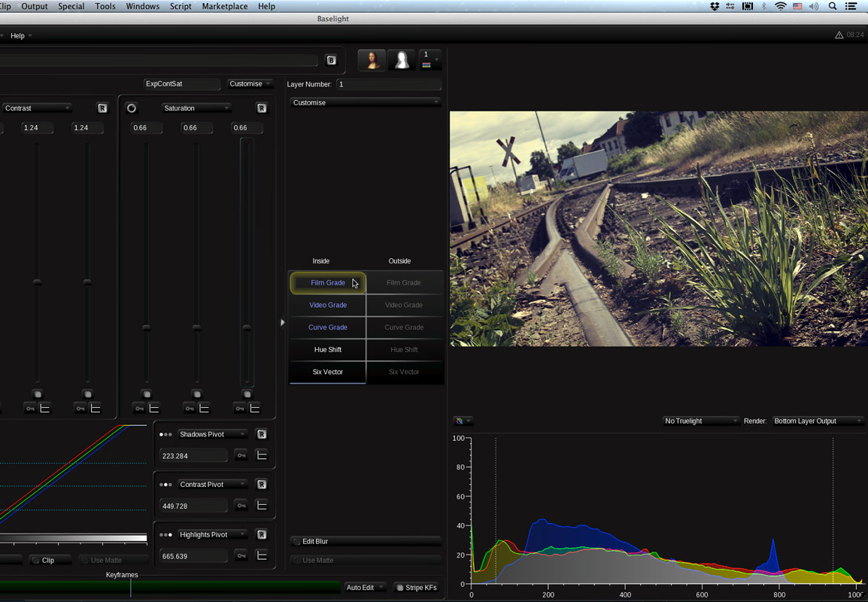Screen dimensions: 868x602
Task: Open the No Truelight dropdown
Action: 700,421
